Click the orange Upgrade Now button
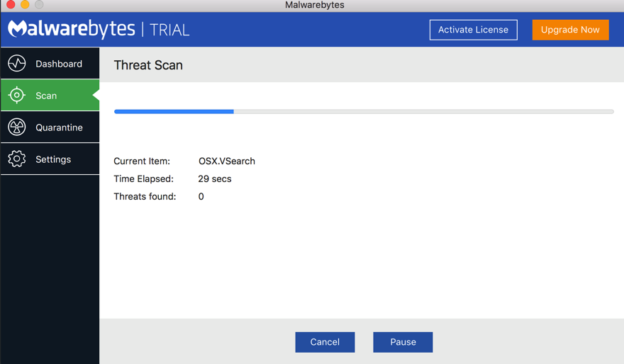The height and width of the screenshot is (364, 624). pyautogui.click(x=571, y=30)
